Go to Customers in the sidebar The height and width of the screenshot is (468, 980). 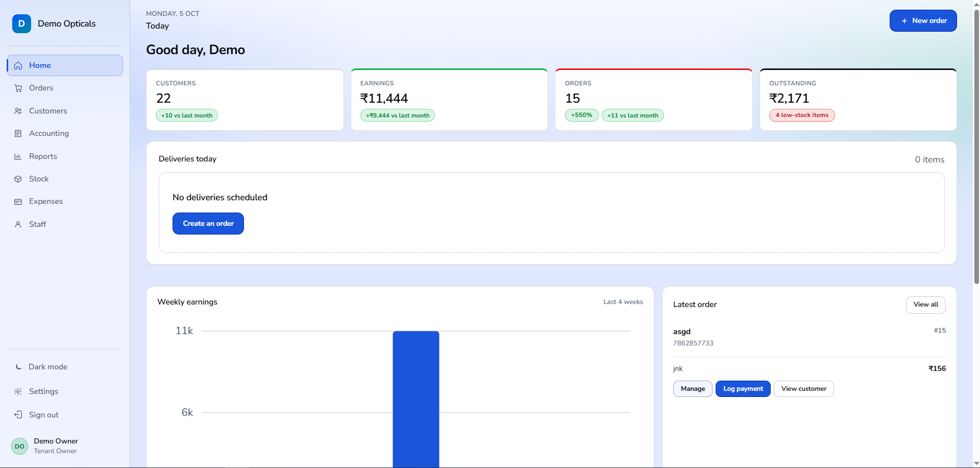coord(65,111)
